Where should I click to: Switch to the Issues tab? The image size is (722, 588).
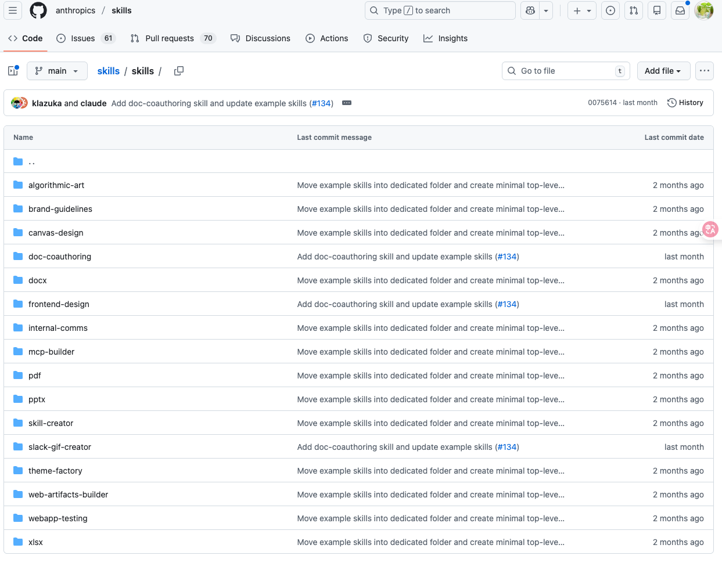[x=85, y=38]
